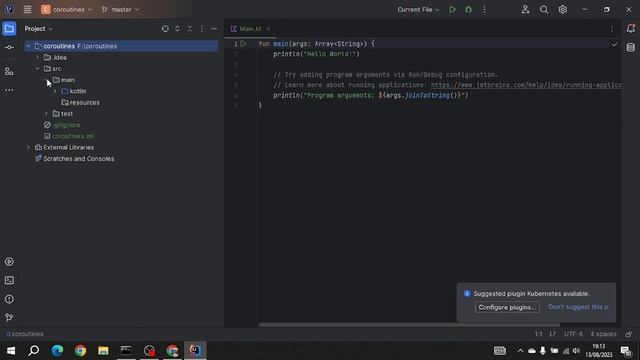Collapse the src folder
This screenshot has height=360, width=640.
coord(37,69)
